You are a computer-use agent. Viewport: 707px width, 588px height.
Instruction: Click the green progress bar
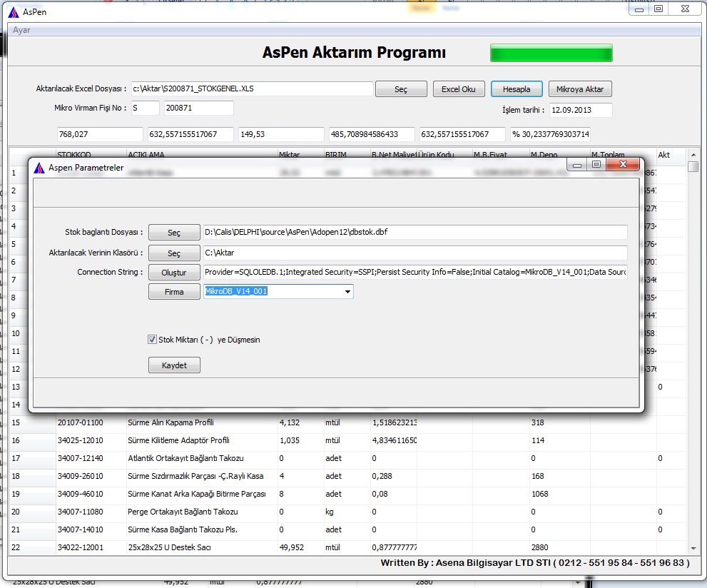point(551,53)
